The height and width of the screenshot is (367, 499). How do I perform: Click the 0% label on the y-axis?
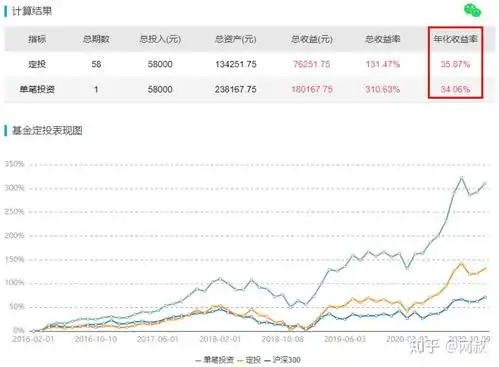[19, 330]
